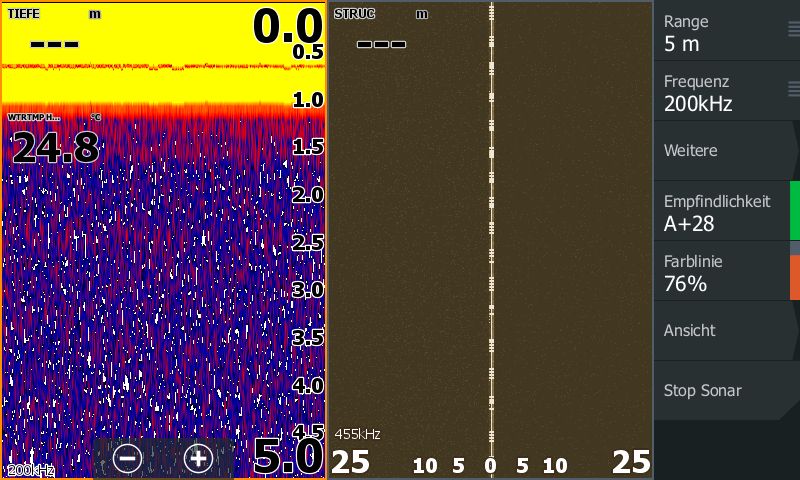
Task: Select the STRUC label in the StructureScan panel
Action: (x=354, y=14)
